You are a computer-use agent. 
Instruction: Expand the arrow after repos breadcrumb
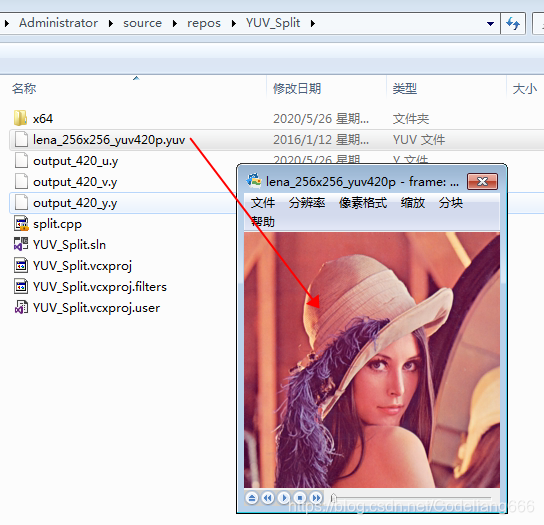click(233, 23)
